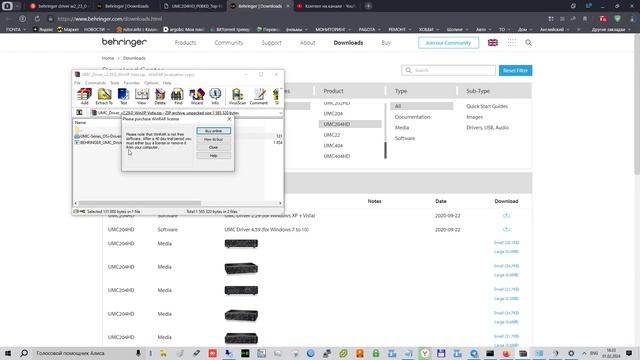Click the taskbar search magnifier icon
Screen dimensions: 640x360
point(24,353)
